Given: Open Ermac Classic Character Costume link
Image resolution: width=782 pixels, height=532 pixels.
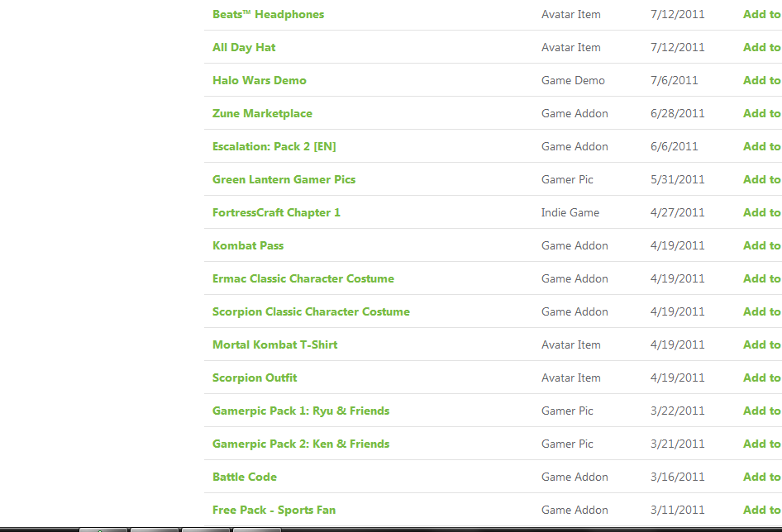Looking at the screenshot, I should (x=303, y=278).
